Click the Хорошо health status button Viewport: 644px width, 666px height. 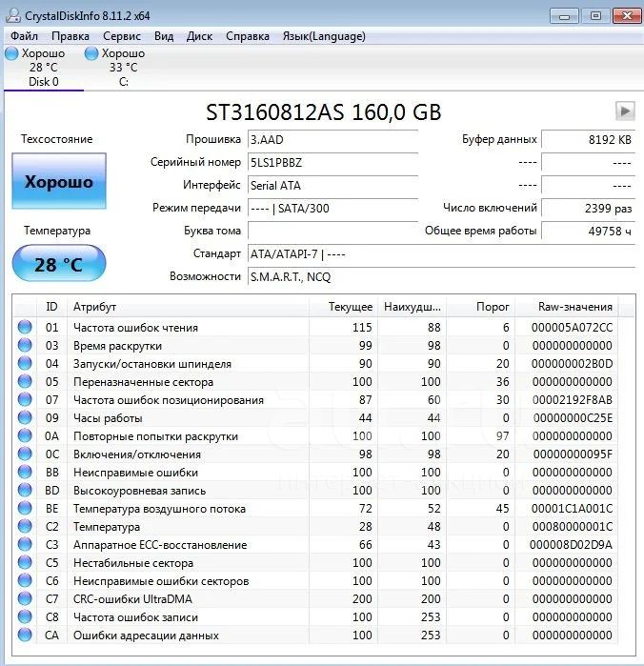pyautogui.click(x=59, y=181)
